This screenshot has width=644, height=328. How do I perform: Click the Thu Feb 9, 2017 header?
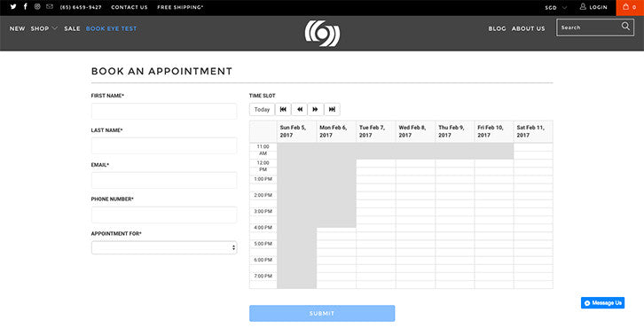tap(455, 131)
